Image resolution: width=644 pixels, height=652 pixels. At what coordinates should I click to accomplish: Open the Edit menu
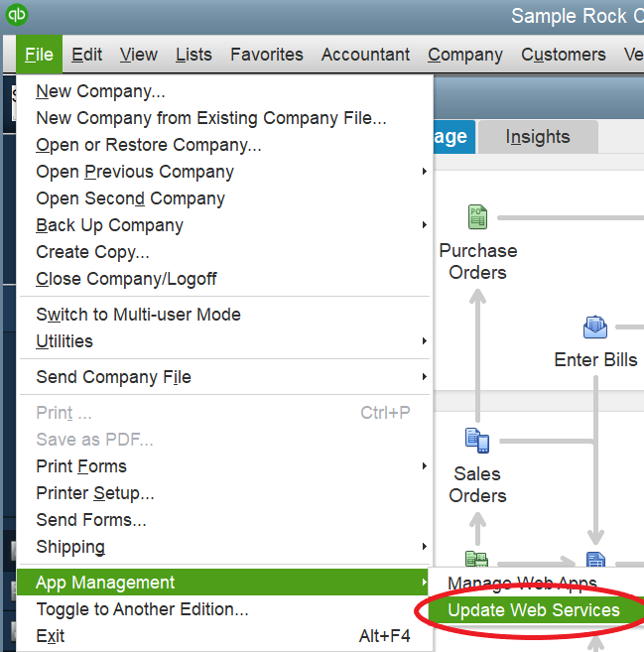[87, 55]
